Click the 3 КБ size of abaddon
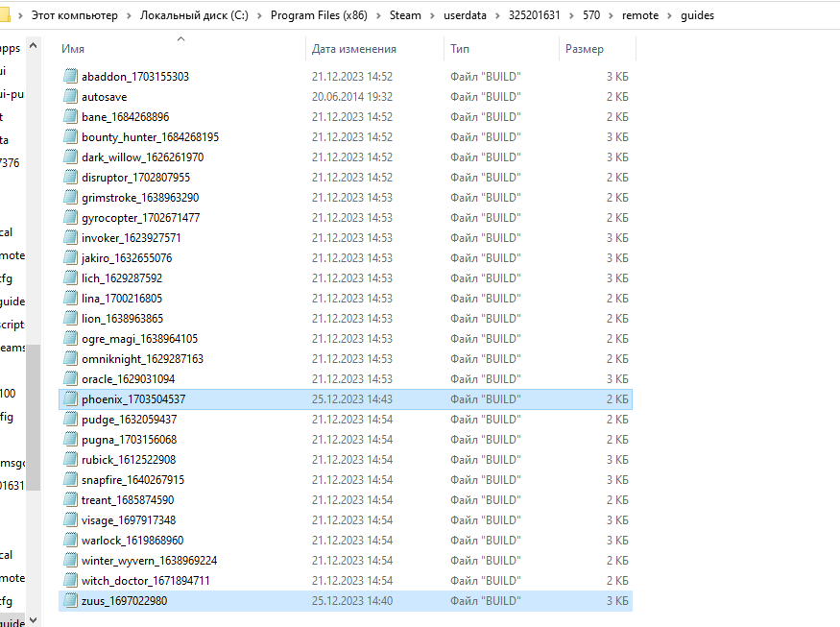 (x=617, y=76)
